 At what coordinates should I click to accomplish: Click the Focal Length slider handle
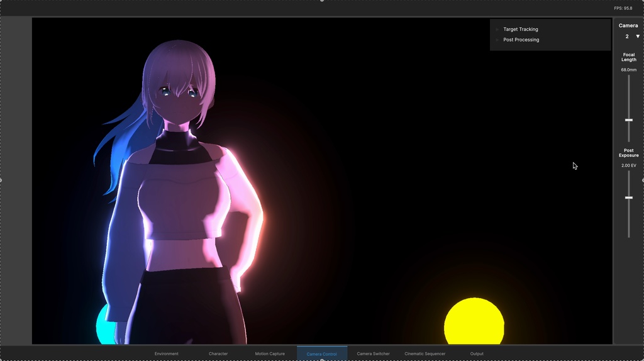629,120
